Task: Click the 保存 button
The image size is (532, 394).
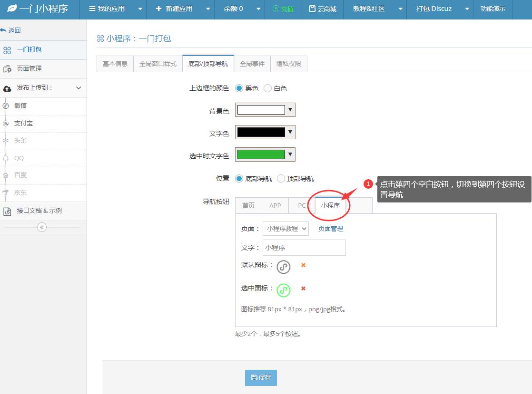Action: point(261,378)
